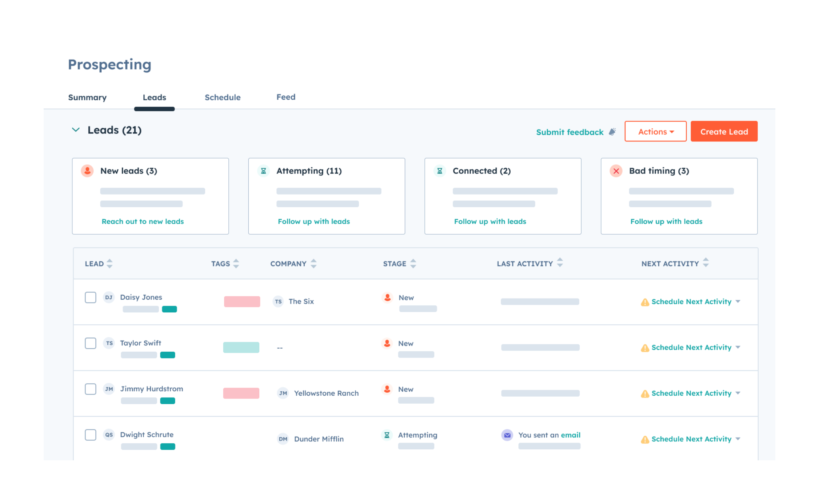Click the hourglass icon on Attempting card

click(263, 171)
